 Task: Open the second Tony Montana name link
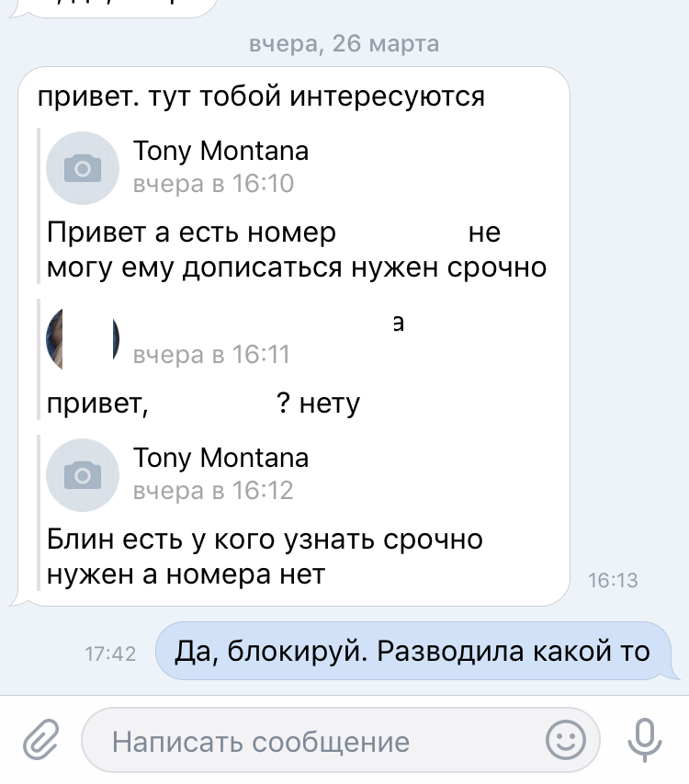[x=220, y=458]
